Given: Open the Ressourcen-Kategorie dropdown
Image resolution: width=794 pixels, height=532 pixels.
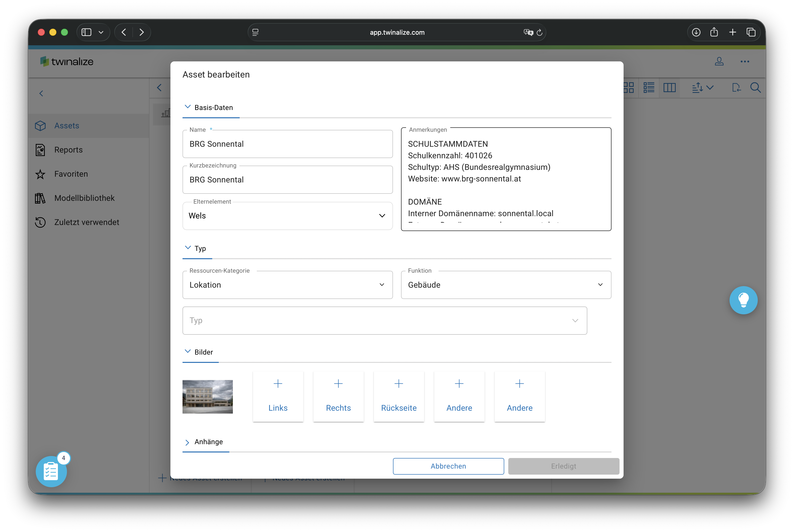Looking at the screenshot, I should 287,285.
